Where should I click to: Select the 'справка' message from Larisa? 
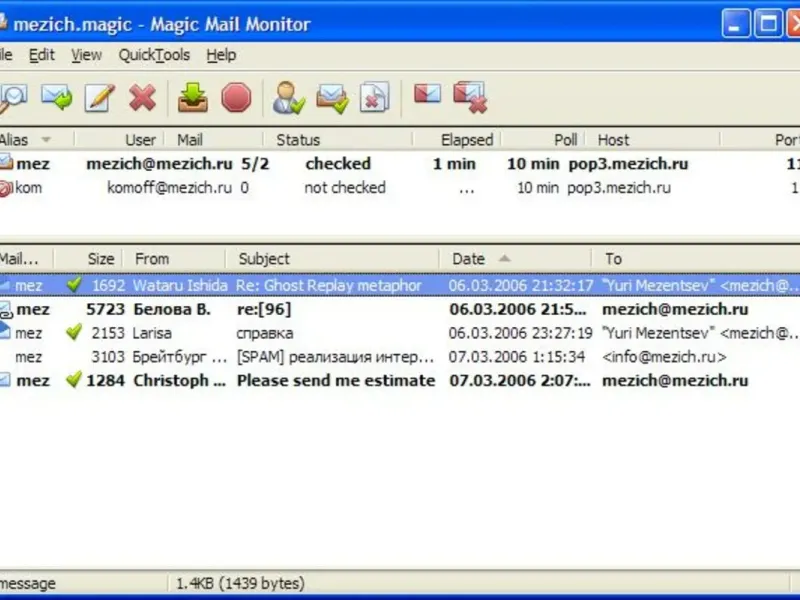(x=400, y=333)
